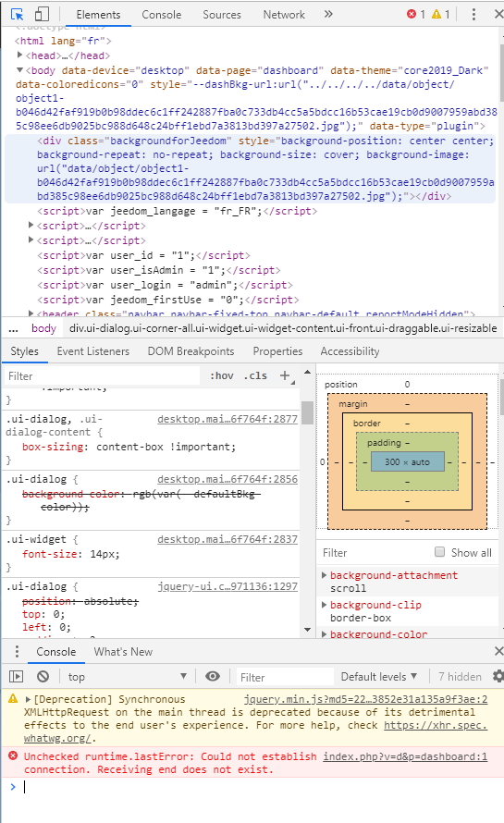The height and width of the screenshot is (823, 504).
Task: Switch to the Elements tab
Action: tap(98, 15)
